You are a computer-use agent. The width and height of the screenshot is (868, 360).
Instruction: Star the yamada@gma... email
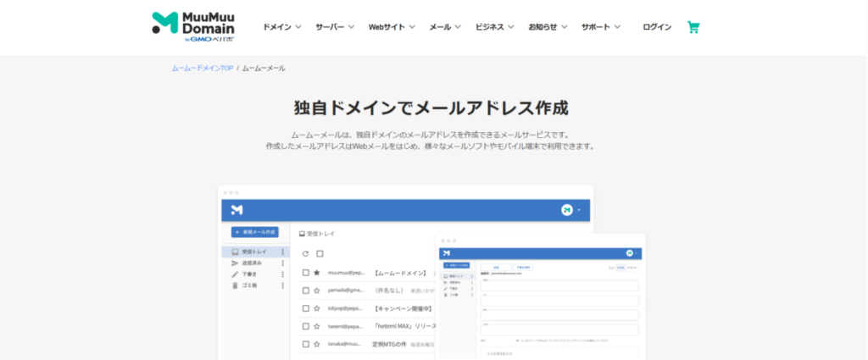tap(317, 291)
